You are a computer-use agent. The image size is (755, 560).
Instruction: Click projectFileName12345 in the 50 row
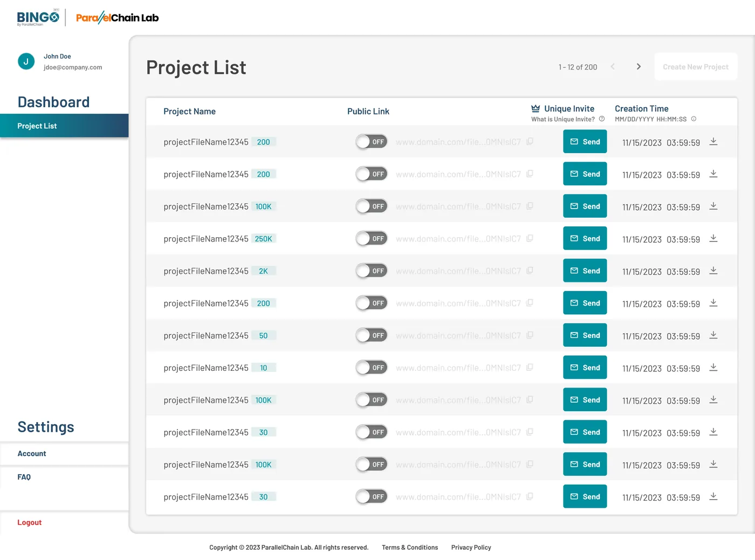(206, 335)
